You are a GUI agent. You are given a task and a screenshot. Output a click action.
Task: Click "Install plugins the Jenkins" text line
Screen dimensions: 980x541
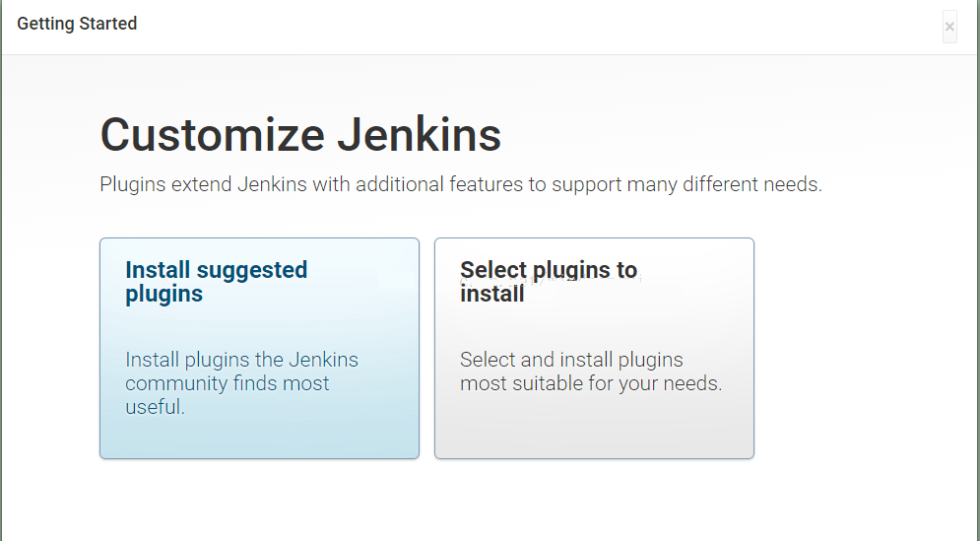coord(241,361)
